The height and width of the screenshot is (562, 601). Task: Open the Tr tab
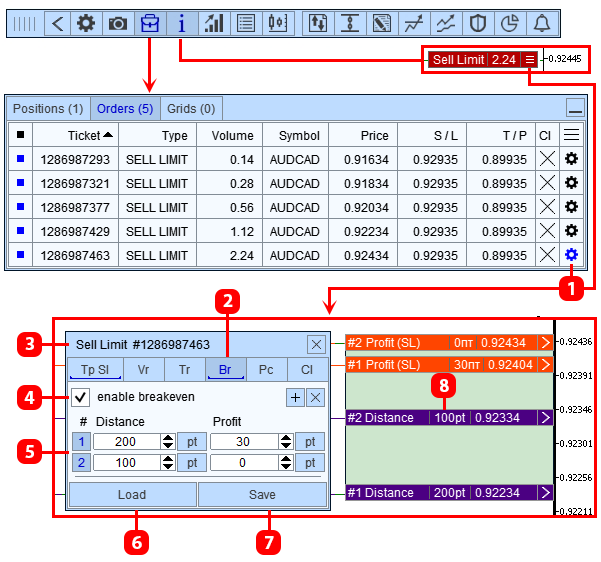click(184, 370)
